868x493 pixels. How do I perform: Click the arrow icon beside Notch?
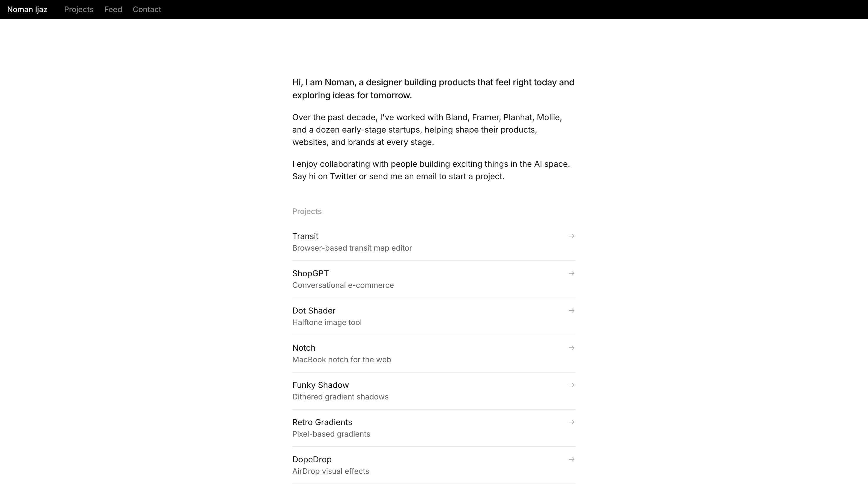(572, 348)
